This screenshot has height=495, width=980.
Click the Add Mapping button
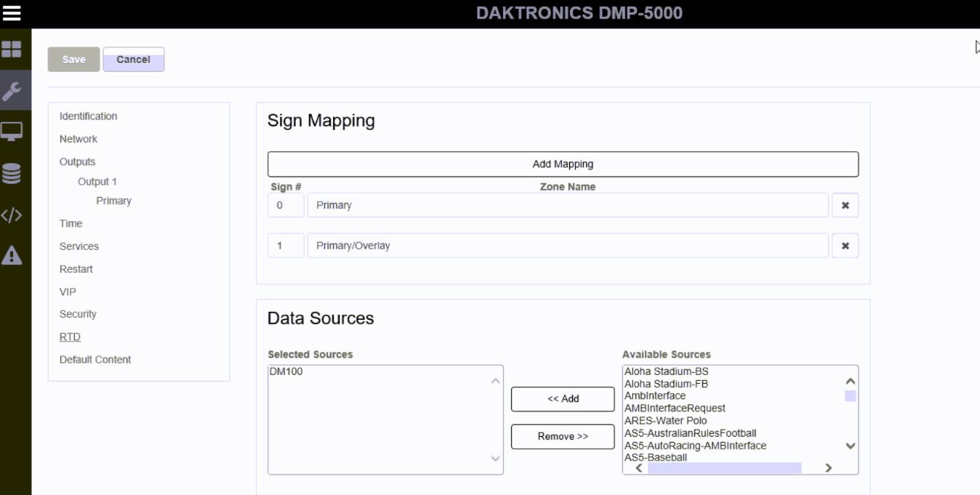[x=563, y=164]
